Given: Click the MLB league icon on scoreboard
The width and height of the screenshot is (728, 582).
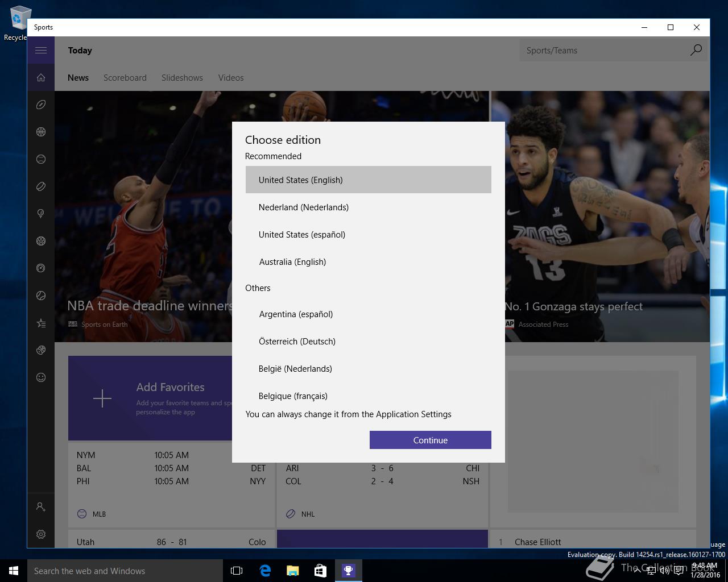Looking at the screenshot, I should (x=82, y=514).
